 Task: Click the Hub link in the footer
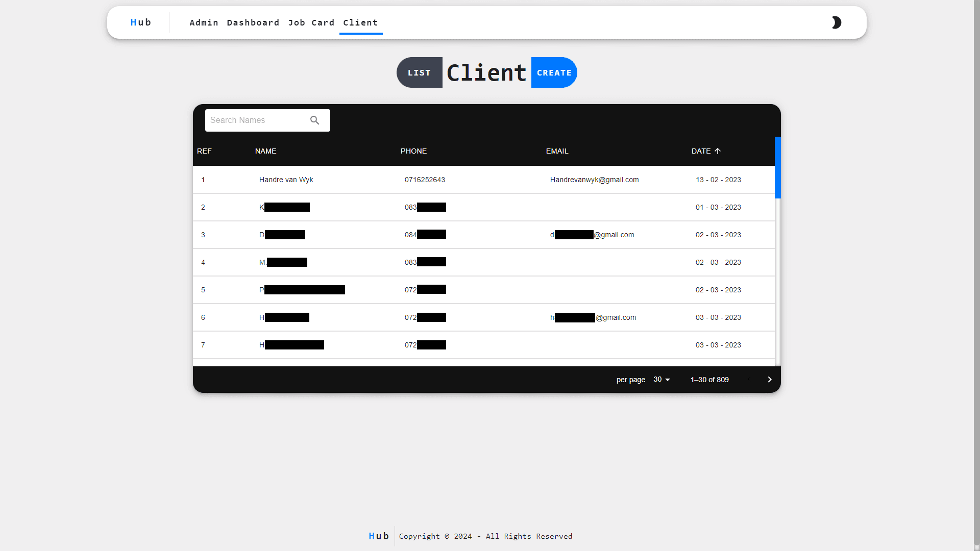(x=378, y=536)
